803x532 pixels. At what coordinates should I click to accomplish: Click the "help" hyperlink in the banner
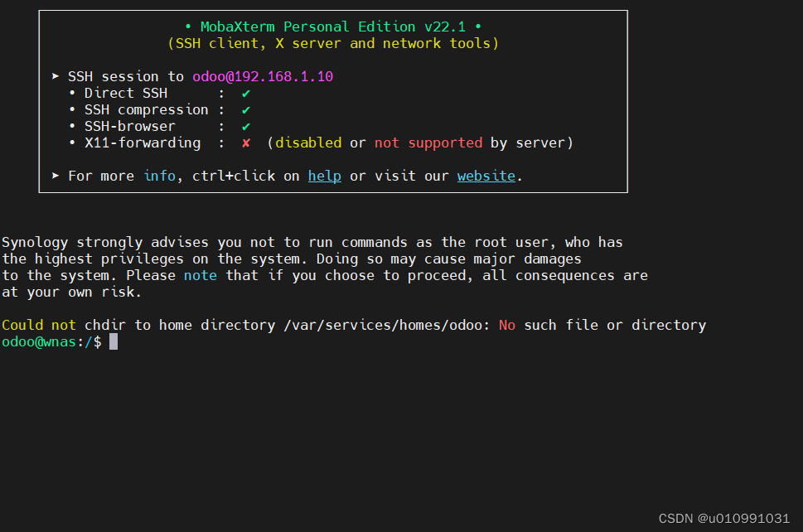click(324, 176)
